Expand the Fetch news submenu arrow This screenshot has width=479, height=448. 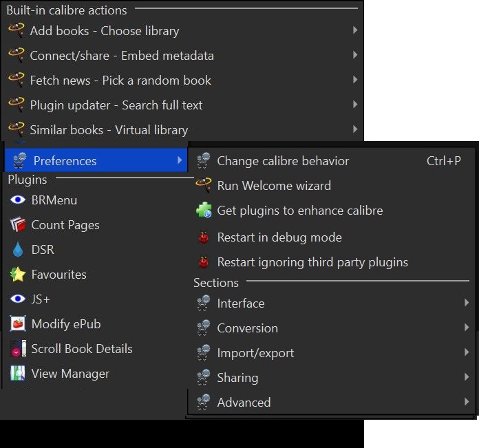pos(354,79)
